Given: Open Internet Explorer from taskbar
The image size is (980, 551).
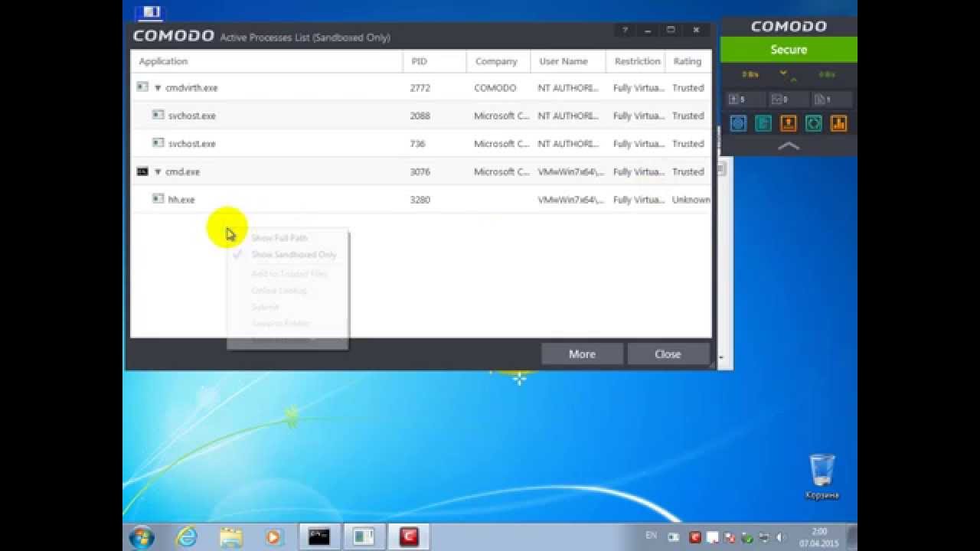Looking at the screenshot, I should point(187,537).
